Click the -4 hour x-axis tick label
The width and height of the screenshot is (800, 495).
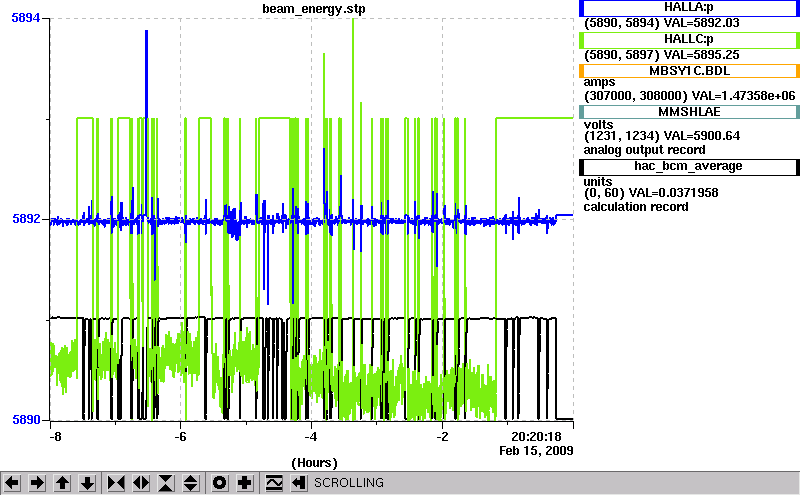[x=311, y=437]
